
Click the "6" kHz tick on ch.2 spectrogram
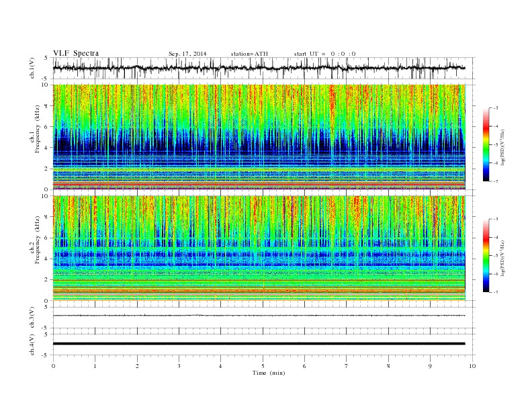pos(47,238)
